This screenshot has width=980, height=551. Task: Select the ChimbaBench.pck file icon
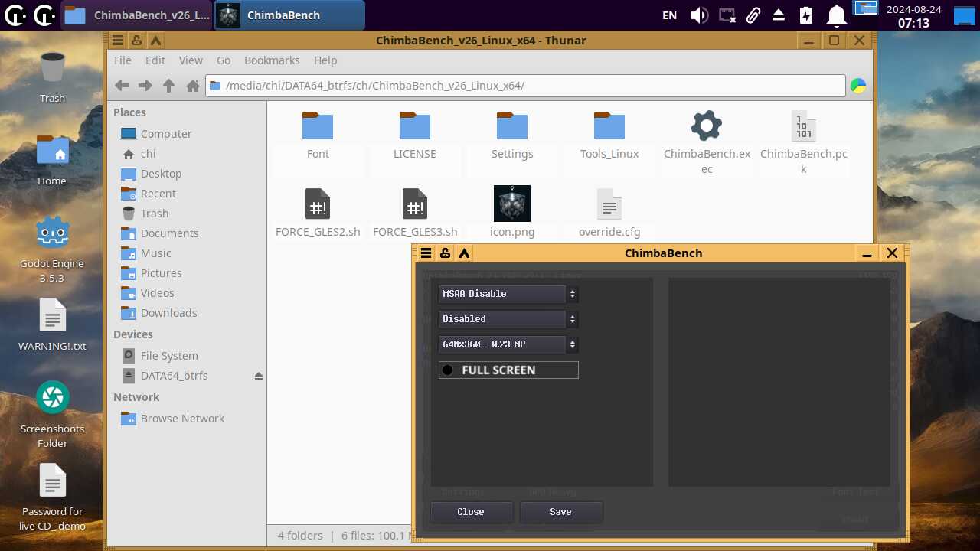point(804,126)
